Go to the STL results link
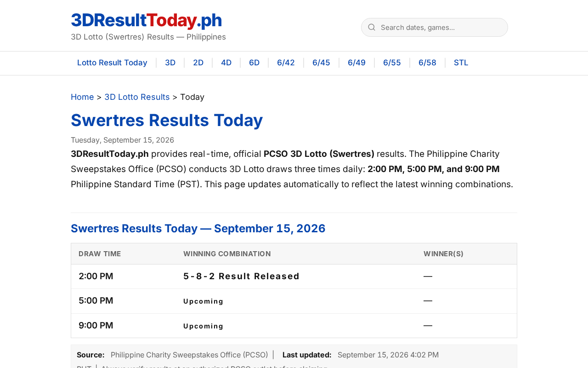The width and height of the screenshot is (588, 368). pos(461,63)
